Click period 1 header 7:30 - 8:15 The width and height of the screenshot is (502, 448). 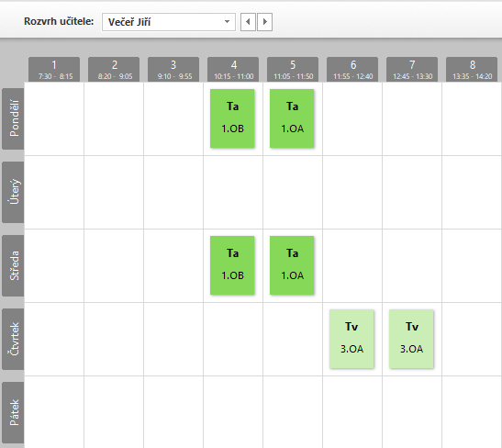point(54,70)
